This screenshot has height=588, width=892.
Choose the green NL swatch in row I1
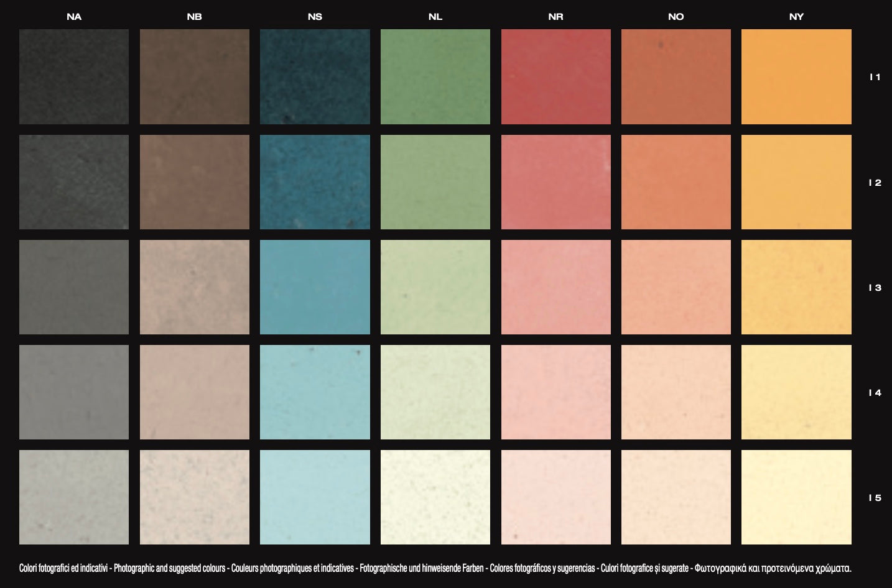tap(435, 76)
